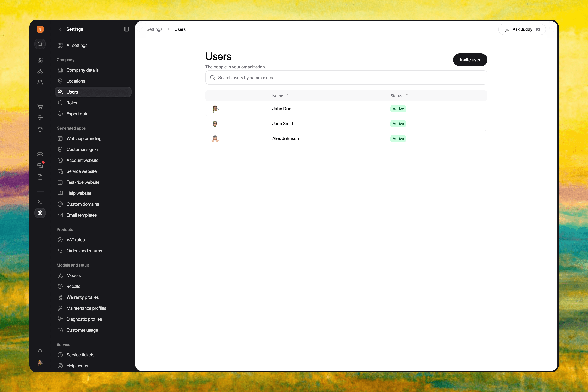
Task: Open the Alex Johnson user row
Action: click(346, 138)
